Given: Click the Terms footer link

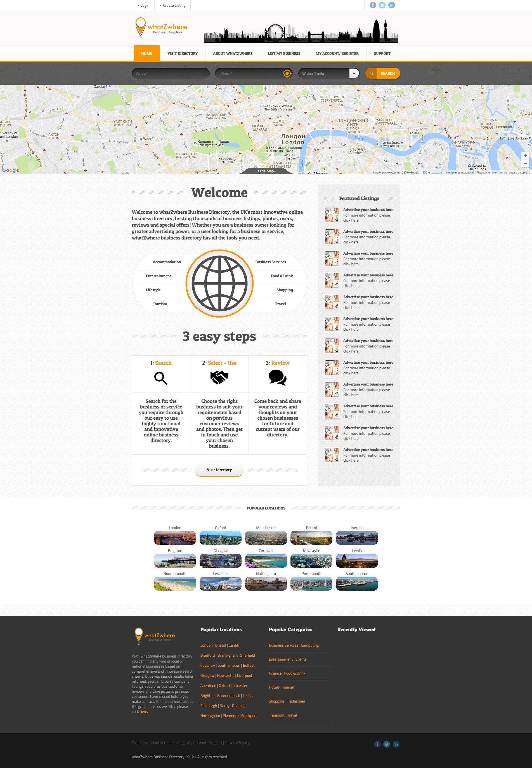Looking at the screenshot, I should (x=230, y=743).
